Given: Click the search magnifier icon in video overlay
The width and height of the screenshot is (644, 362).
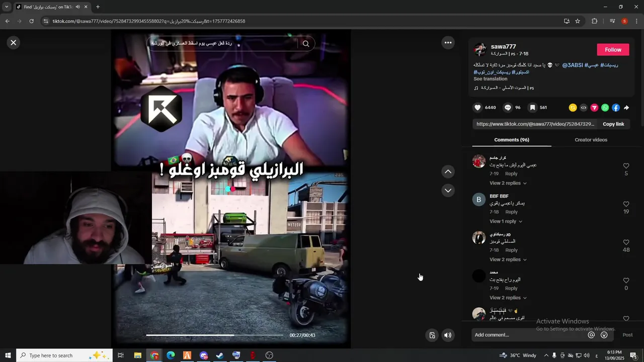Looking at the screenshot, I should coord(306,44).
